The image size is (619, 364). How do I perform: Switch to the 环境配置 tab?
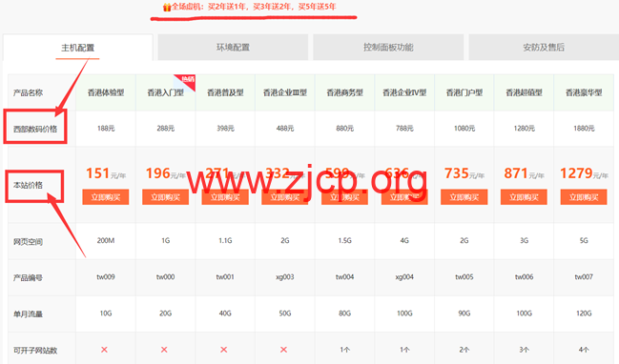point(233,48)
